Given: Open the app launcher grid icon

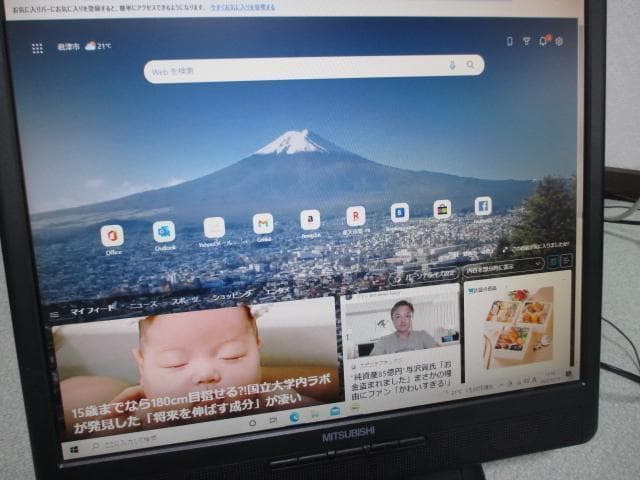Looking at the screenshot, I should [x=37, y=49].
